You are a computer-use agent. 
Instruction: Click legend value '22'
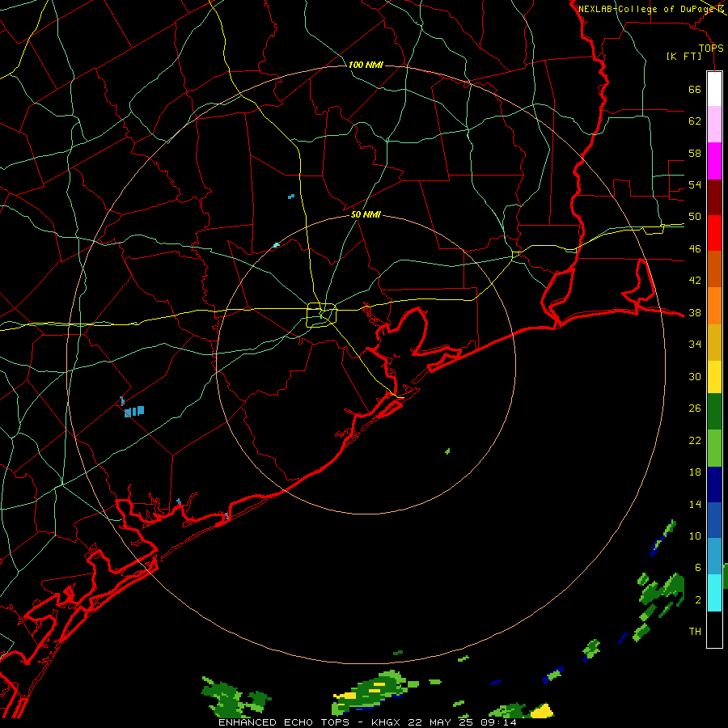pyautogui.click(x=695, y=440)
